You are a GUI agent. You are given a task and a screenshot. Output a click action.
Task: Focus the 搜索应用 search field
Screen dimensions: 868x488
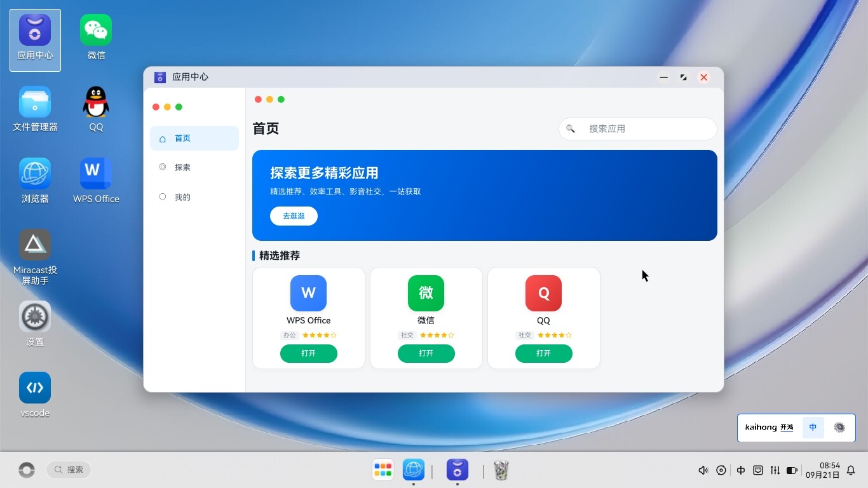click(638, 129)
